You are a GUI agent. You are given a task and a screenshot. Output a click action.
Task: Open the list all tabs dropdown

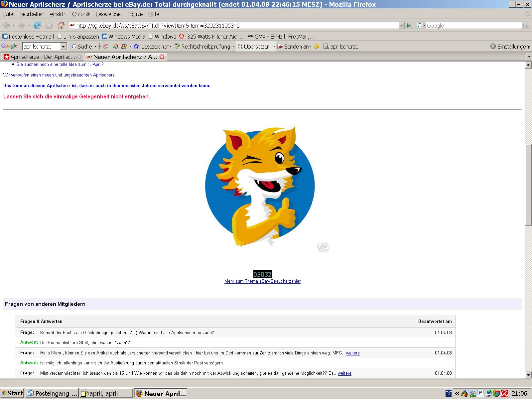529,57
